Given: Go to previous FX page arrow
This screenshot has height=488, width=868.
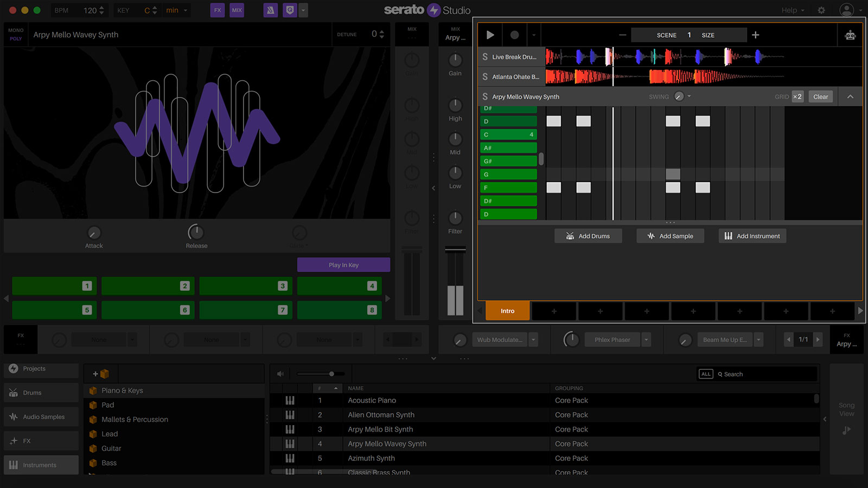Looking at the screenshot, I should point(789,339).
